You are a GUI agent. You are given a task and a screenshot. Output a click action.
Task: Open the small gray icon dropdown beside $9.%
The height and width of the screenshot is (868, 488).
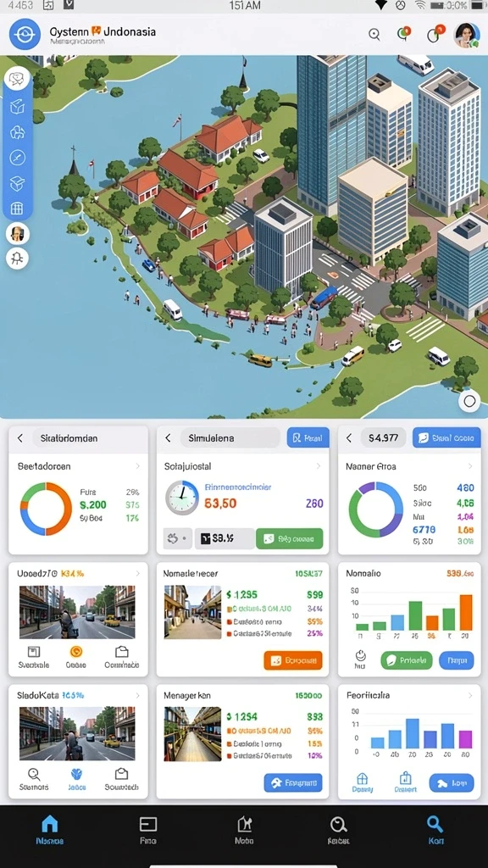tap(177, 538)
